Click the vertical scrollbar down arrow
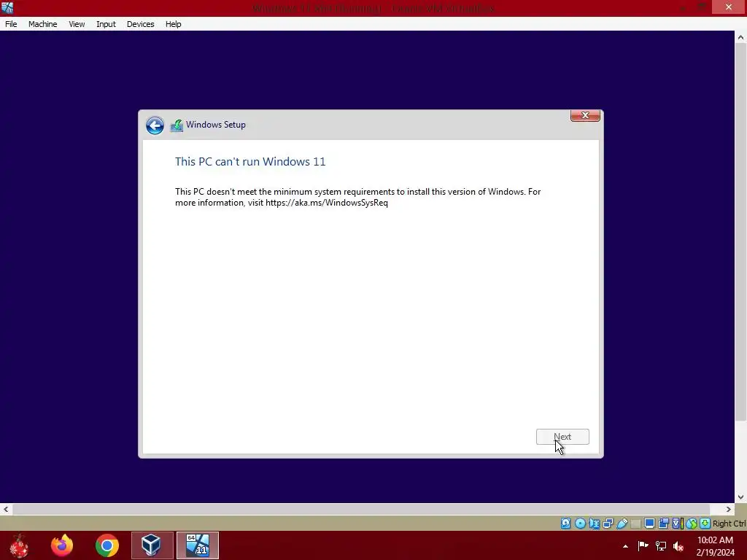Image resolution: width=747 pixels, height=560 pixels. pos(741,497)
